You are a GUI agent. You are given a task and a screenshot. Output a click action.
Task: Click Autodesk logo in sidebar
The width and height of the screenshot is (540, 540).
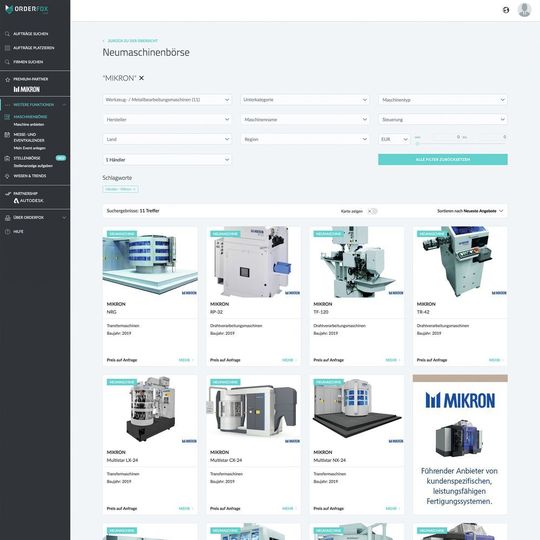click(29, 200)
